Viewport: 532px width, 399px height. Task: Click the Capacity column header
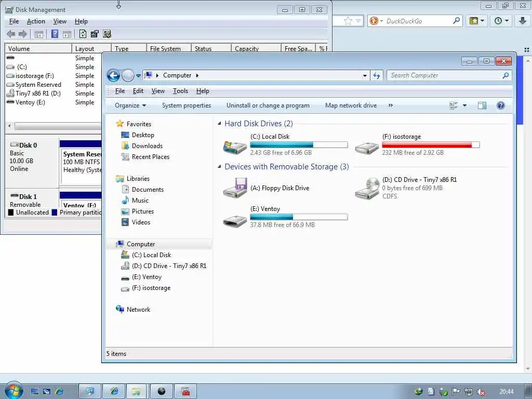click(256, 48)
